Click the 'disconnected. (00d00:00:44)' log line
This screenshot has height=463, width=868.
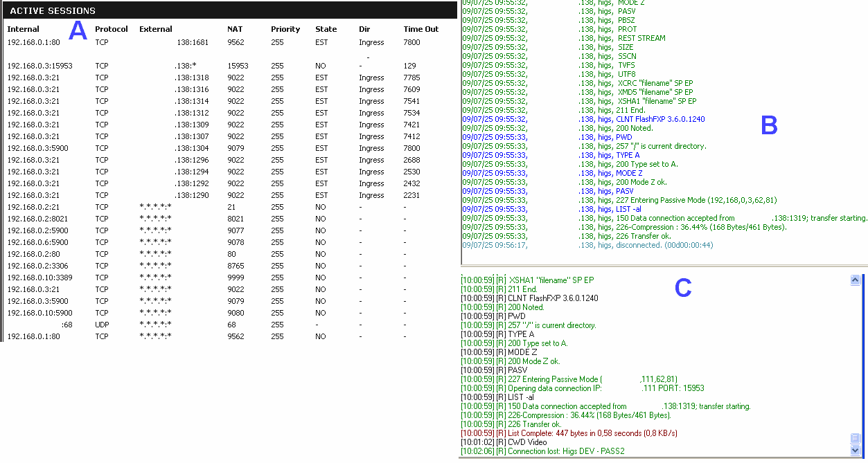click(587, 245)
